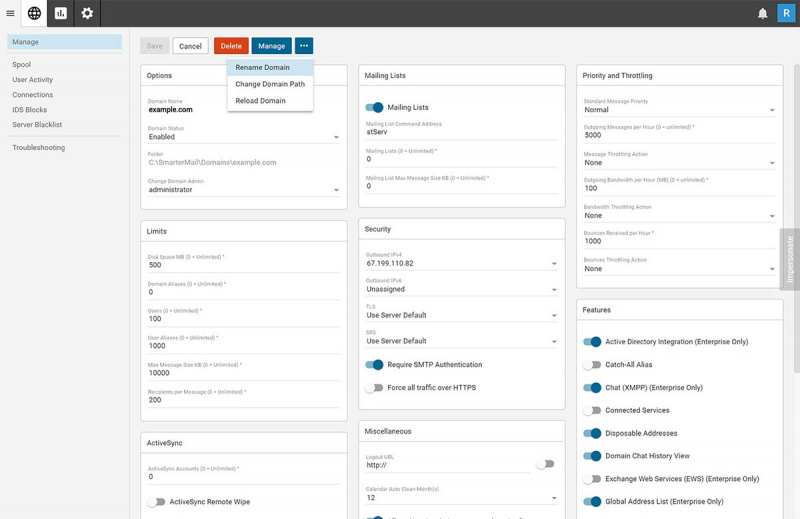Click the Impersonate side tab
The image size is (800, 519).
point(789,259)
